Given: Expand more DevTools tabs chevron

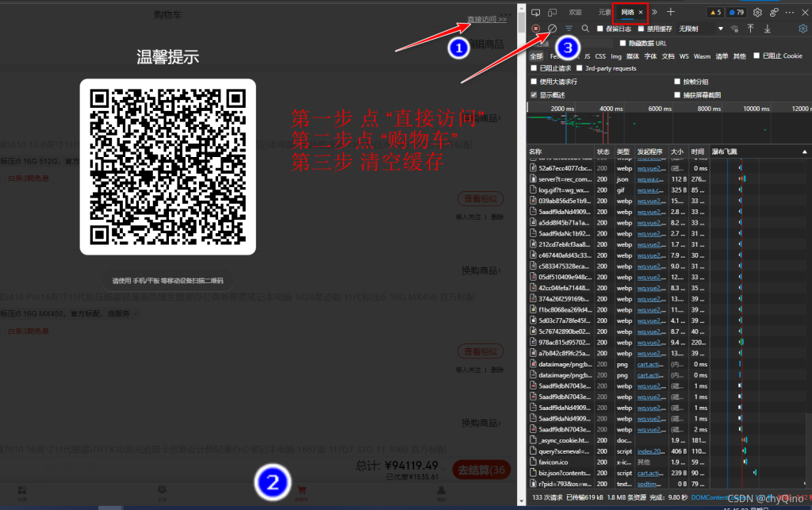Looking at the screenshot, I should (x=654, y=12).
